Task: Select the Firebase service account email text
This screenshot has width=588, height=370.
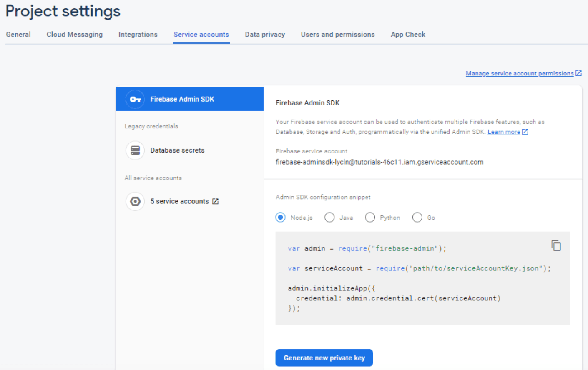Action: coord(379,162)
